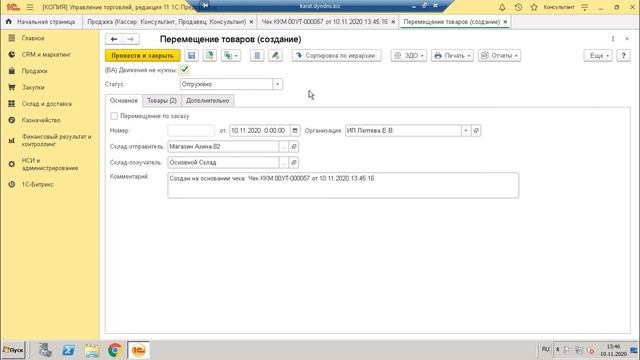Open the calendar picker for the date

(295, 131)
